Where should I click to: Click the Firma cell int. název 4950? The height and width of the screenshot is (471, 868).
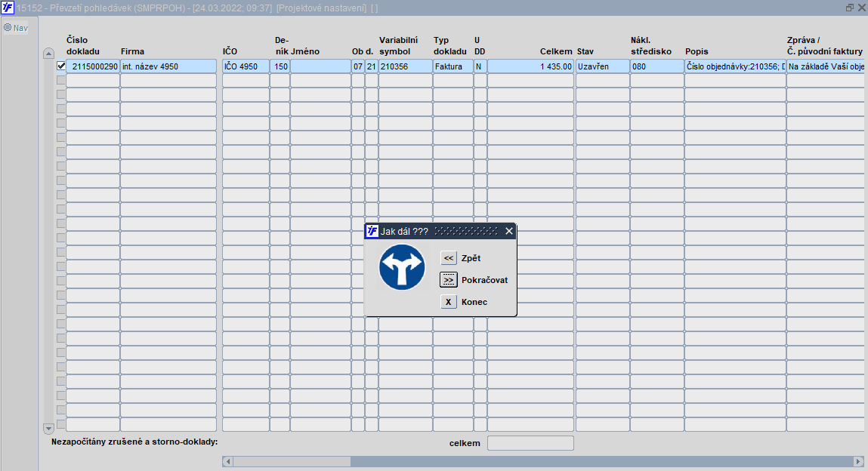168,66
